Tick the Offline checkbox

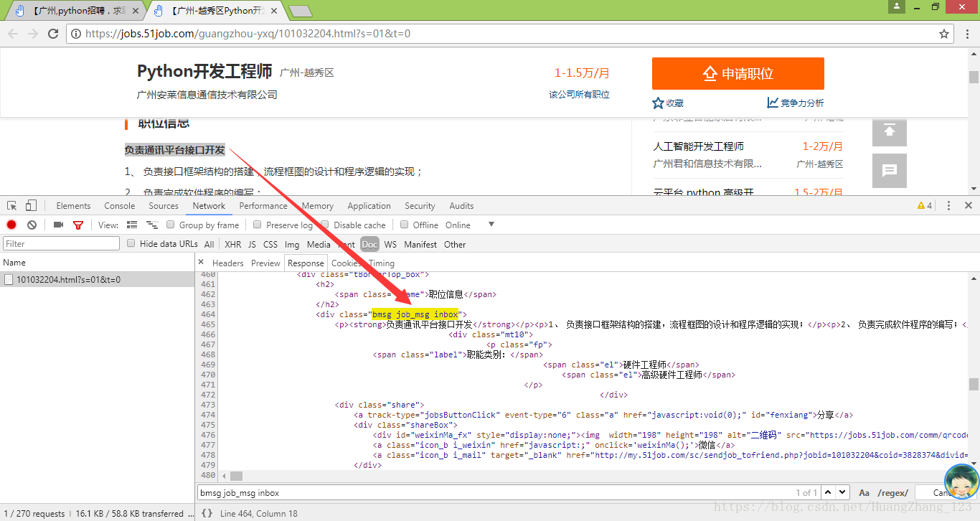[405, 225]
